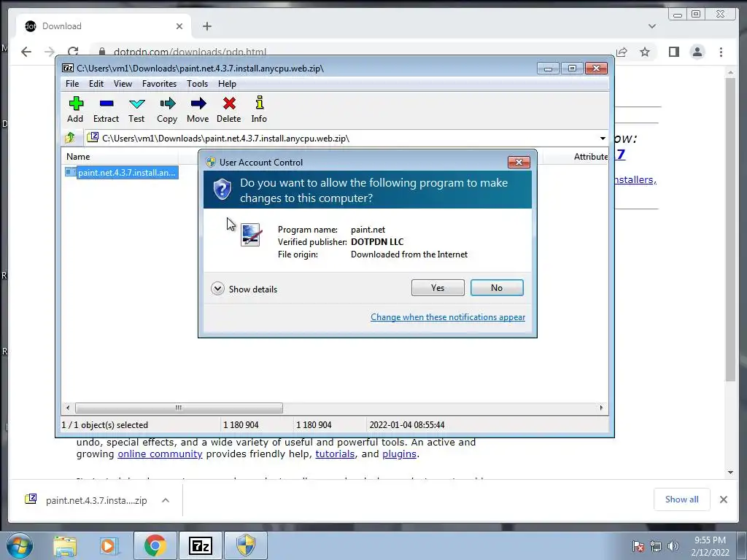Screen dimensions: 747x560
Task: Click No in User Account Control
Action: point(497,287)
